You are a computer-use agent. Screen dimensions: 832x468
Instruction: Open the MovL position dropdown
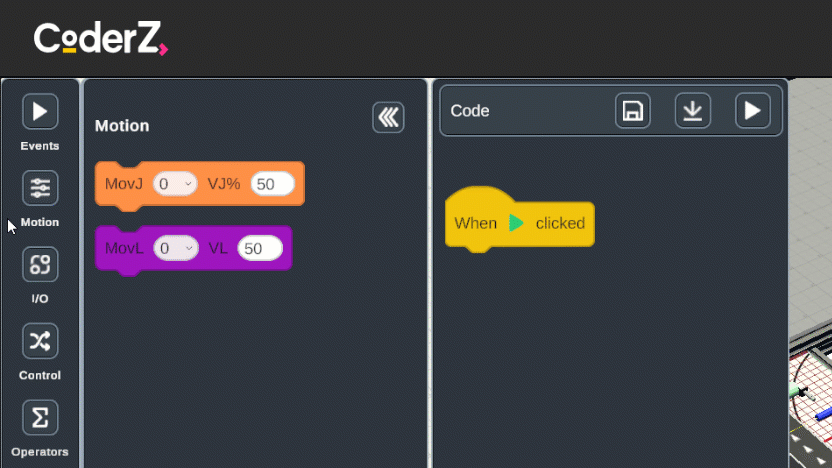coord(175,248)
